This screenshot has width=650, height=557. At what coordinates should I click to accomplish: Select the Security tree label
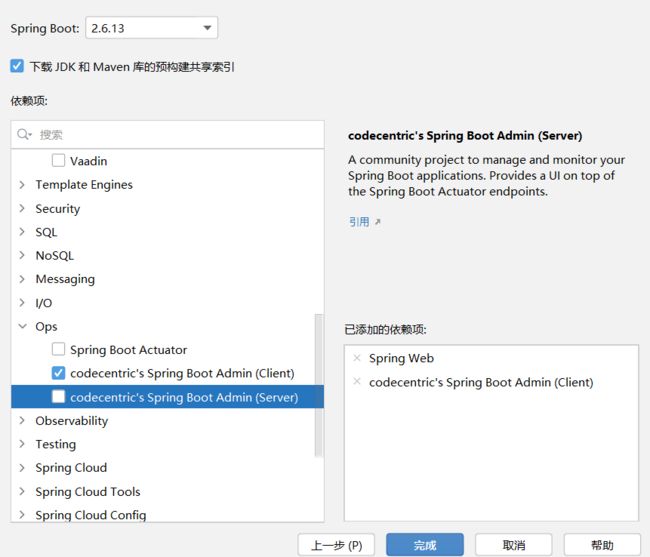pyautogui.click(x=58, y=208)
